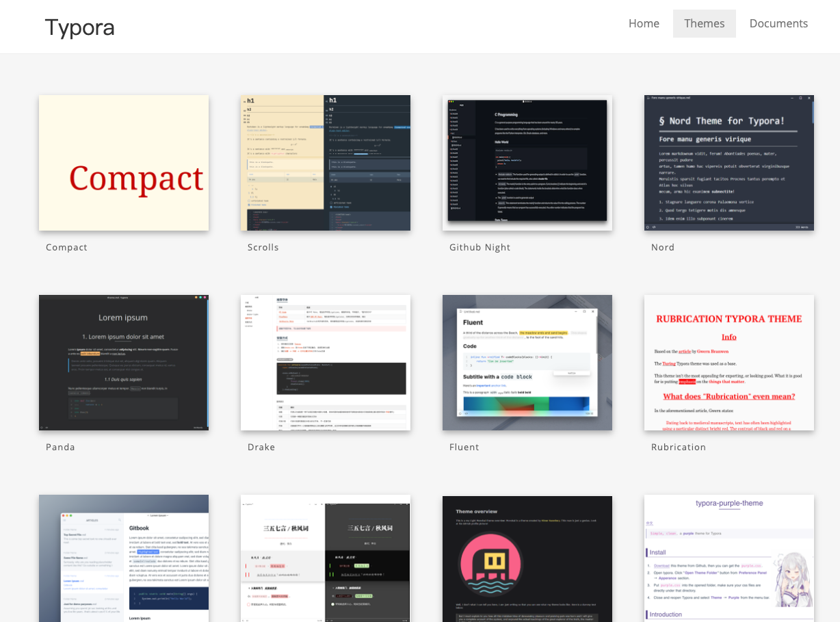The image size is (840, 622).
Task: Open the Rubrication theme preview thumbnail
Action: pyautogui.click(x=729, y=363)
